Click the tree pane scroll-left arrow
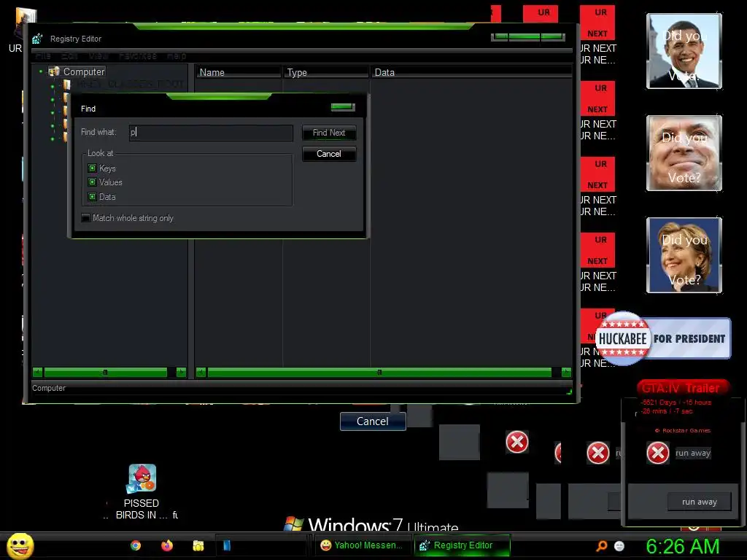Image resolution: width=747 pixels, height=560 pixels. [x=38, y=373]
